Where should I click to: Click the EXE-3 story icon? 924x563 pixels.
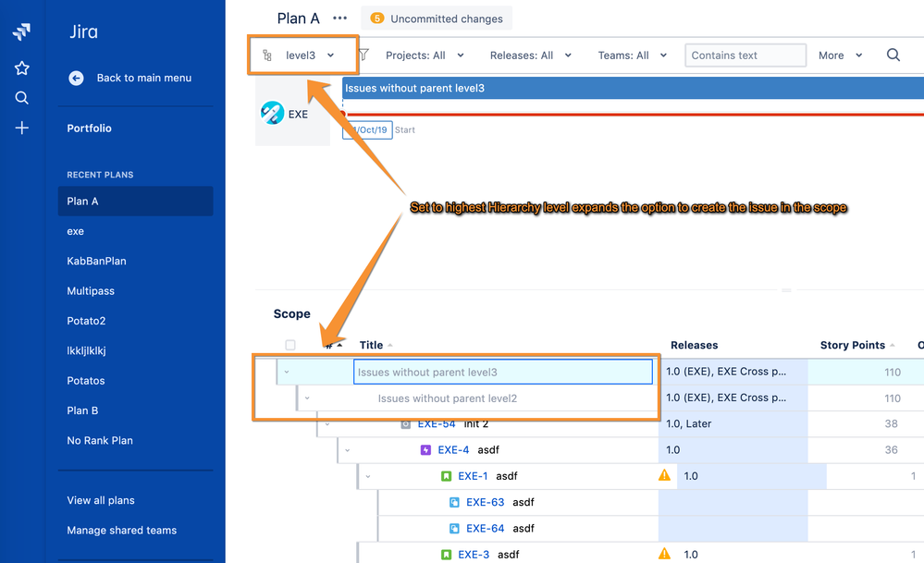click(x=446, y=554)
